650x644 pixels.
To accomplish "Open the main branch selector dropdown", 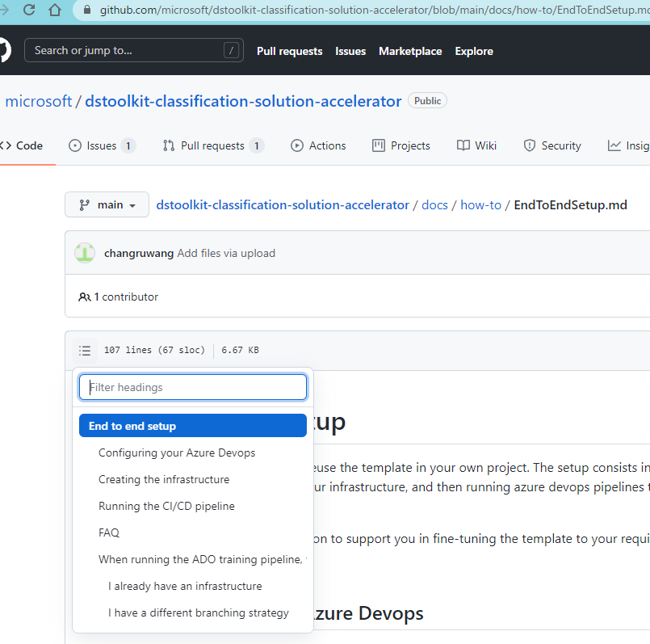I will [x=107, y=204].
